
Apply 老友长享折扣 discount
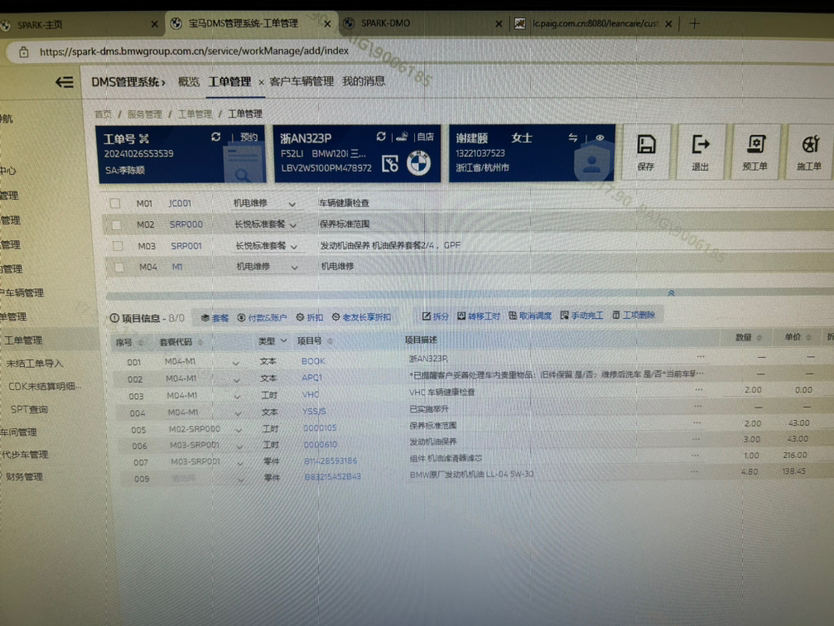(361, 317)
